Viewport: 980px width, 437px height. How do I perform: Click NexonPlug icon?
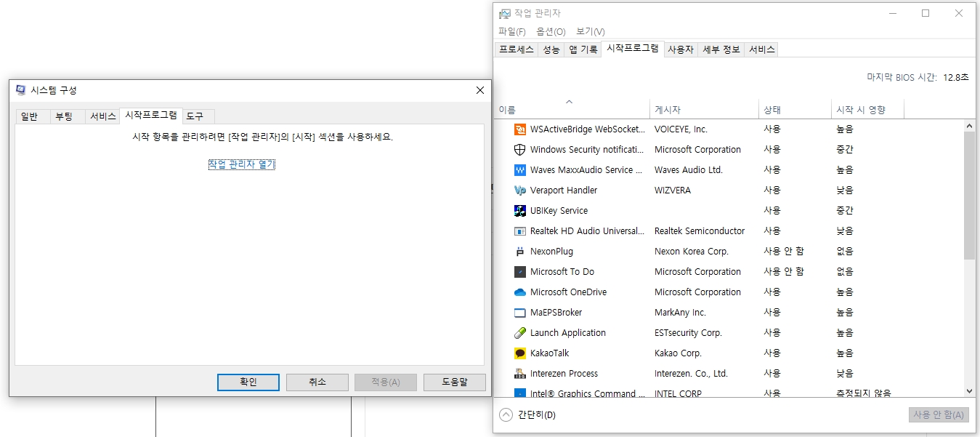click(x=519, y=252)
